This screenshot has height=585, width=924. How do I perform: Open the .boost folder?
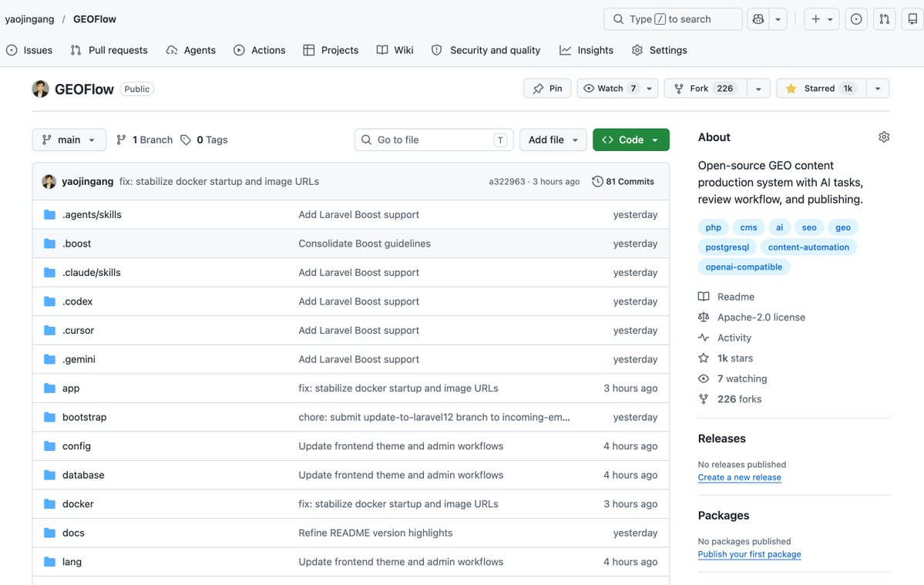[76, 244]
